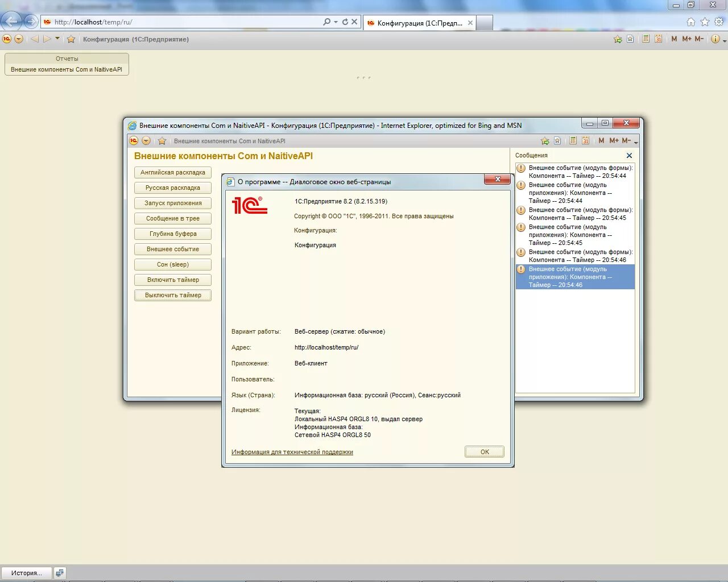Viewport: 728px width, 582px height.
Task: Close the Конфигурация browser tab
Action: pos(470,23)
